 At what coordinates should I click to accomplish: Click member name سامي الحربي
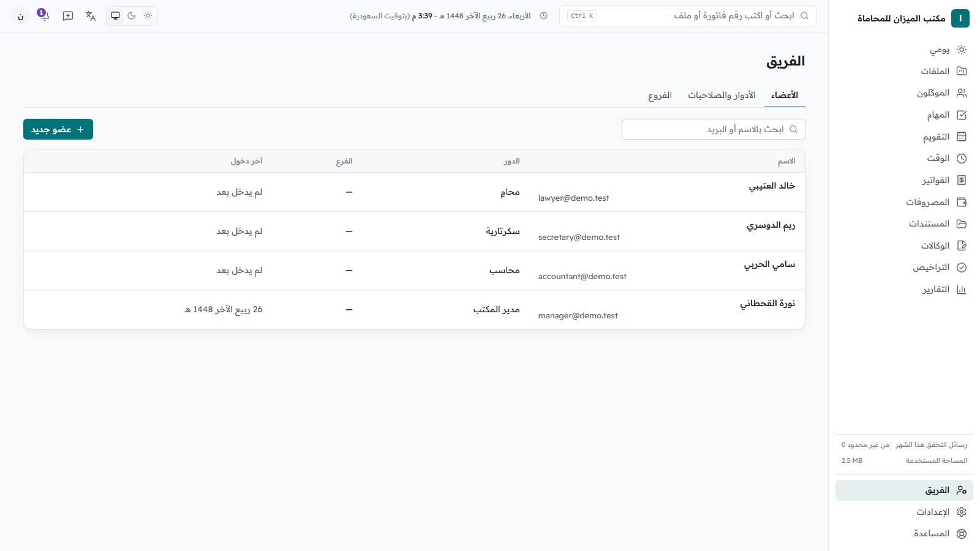[x=769, y=264]
